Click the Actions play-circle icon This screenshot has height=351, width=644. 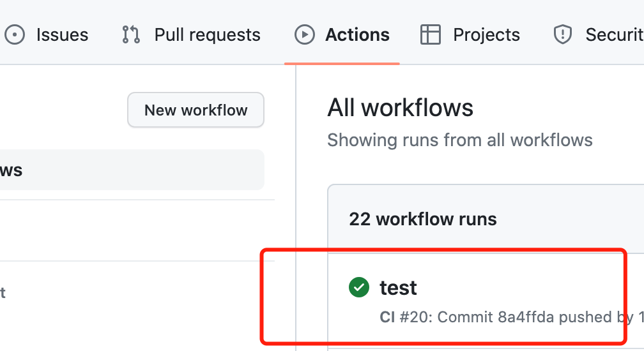(x=305, y=34)
